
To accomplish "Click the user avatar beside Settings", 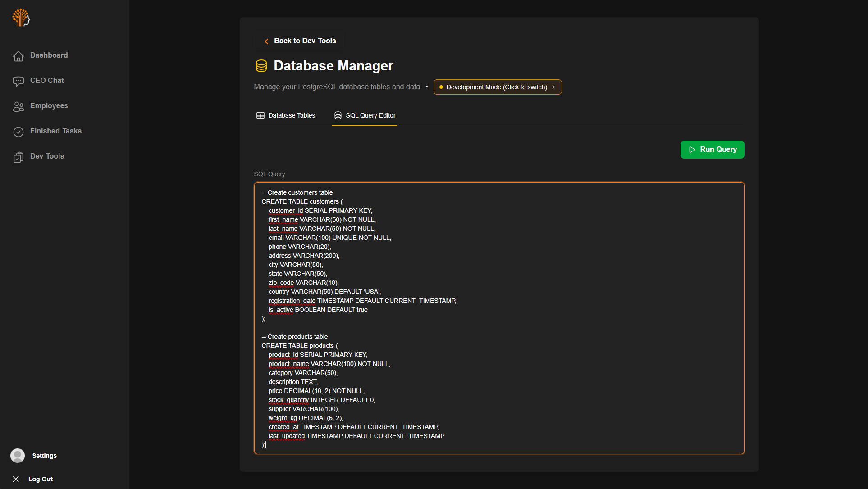I will (18, 456).
